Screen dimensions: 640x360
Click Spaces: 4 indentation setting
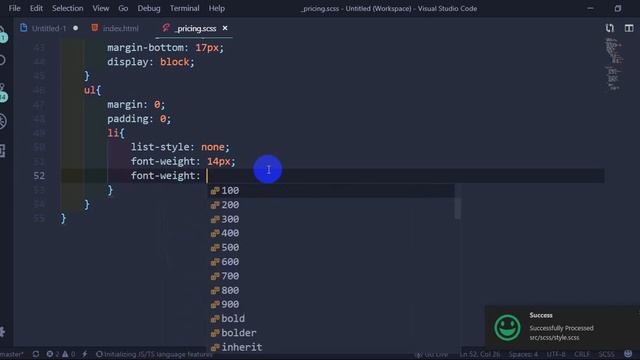tap(523, 354)
